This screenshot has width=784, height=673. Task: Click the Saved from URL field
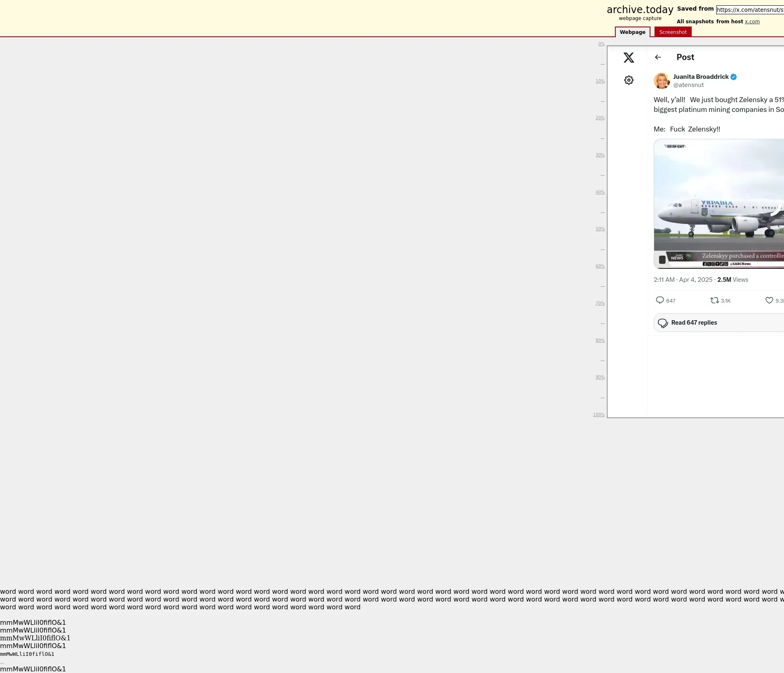[x=750, y=10]
